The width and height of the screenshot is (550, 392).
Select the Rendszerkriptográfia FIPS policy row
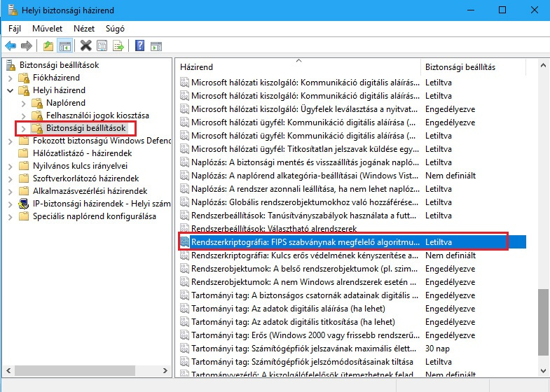point(303,242)
